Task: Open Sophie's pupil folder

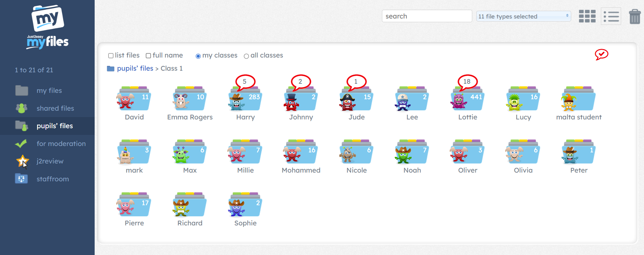Action: coord(245,205)
